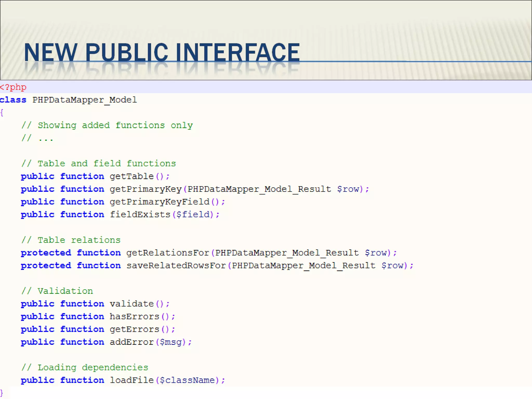The width and height of the screenshot is (532, 399).
Task: Click the $row parameter in saveRelatedRowsFor
Action: pyautogui.click(x=393, y=265)
